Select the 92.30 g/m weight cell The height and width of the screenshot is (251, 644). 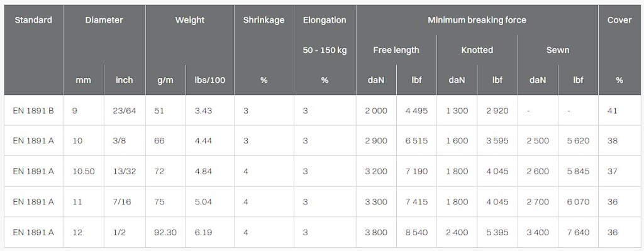click(x=165, y=232)
